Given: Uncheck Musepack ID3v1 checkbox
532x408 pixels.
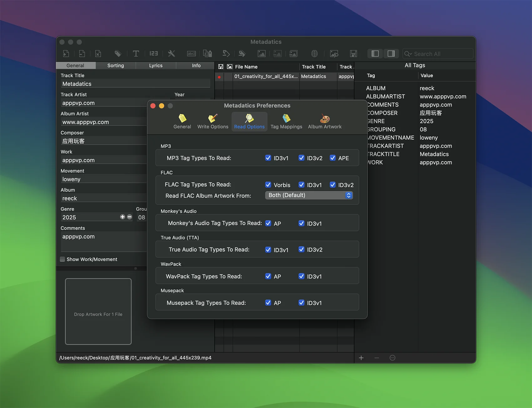Looking at the screenshot, I should point(301,302).
